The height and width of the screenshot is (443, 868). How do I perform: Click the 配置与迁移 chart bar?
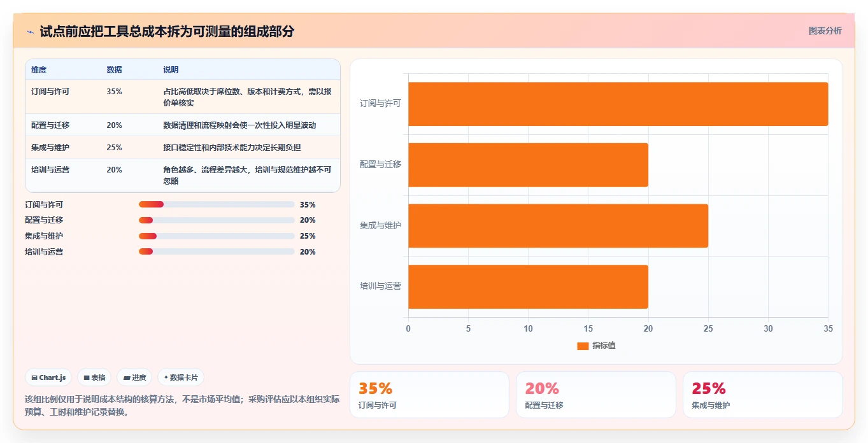528,165
